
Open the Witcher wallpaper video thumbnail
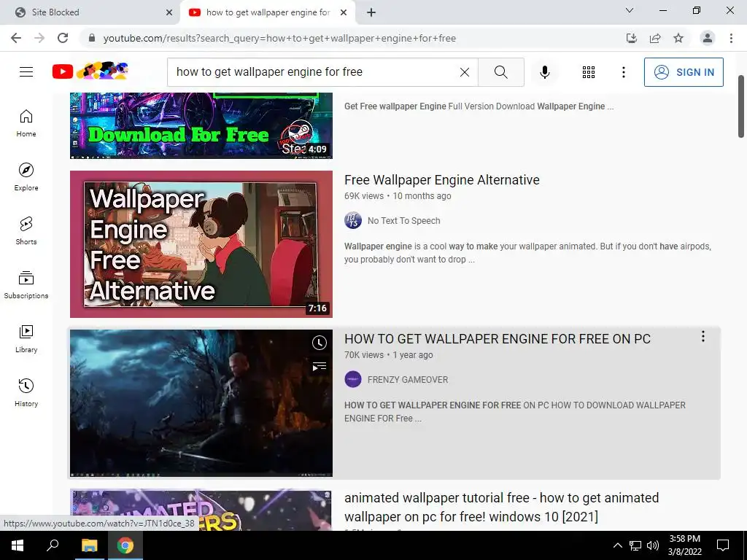(201, 402)
